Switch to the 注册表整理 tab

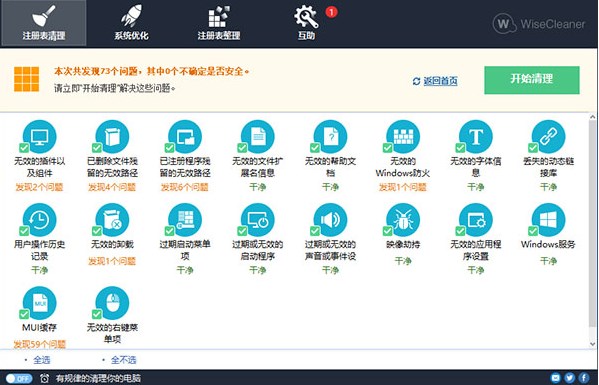pos(219,23)
